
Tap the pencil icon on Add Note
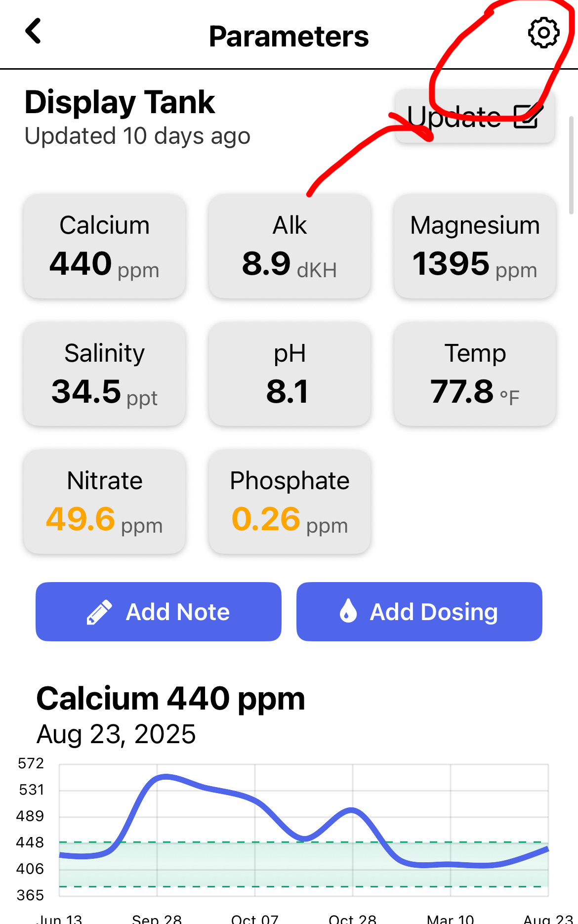point(99,612)
